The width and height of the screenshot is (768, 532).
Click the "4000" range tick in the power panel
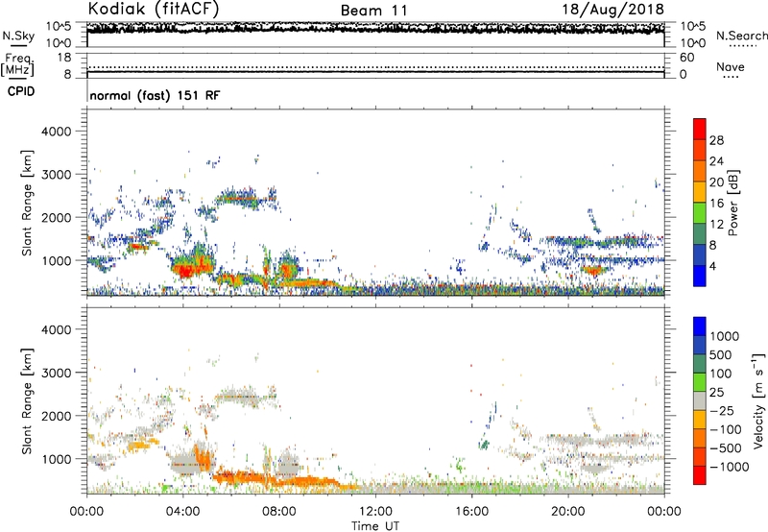click(57, 132)
